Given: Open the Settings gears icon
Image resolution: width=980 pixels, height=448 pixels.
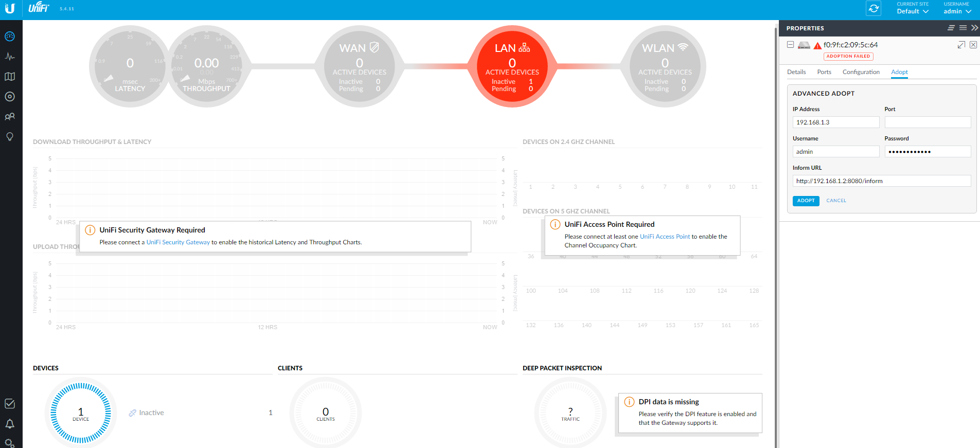Looking at the screenshot, I should (x=10, y=443).
